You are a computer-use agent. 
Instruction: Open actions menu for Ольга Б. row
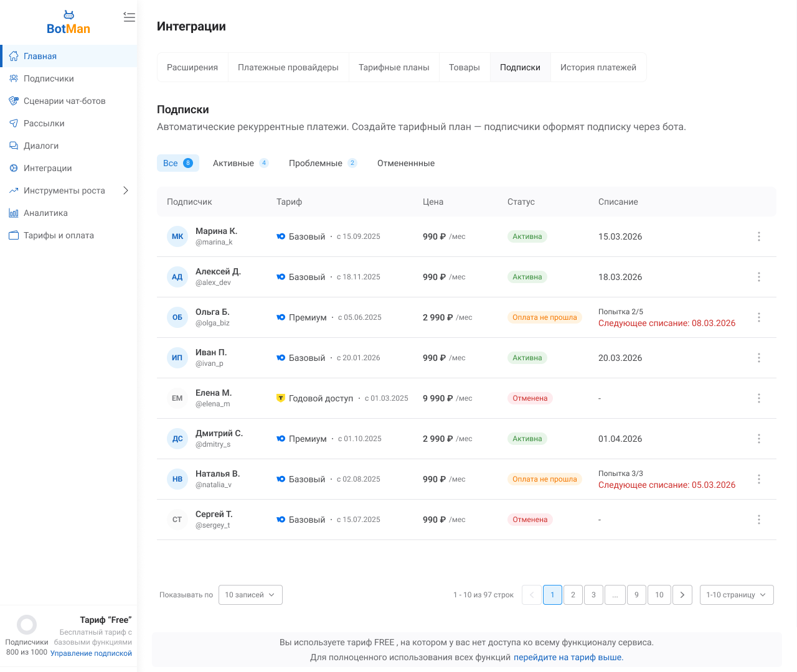tap(758, 317)
